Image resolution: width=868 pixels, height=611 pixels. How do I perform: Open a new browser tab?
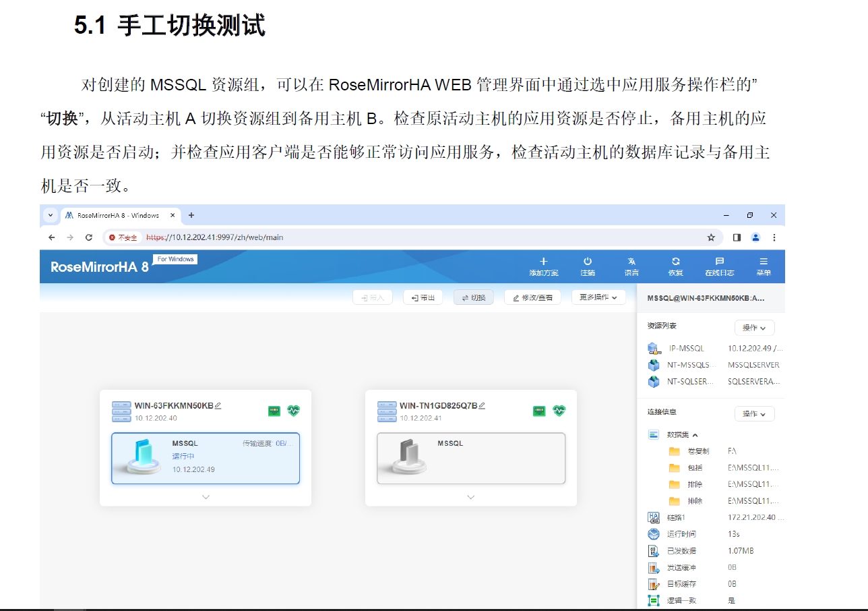(x=191, y=215)
